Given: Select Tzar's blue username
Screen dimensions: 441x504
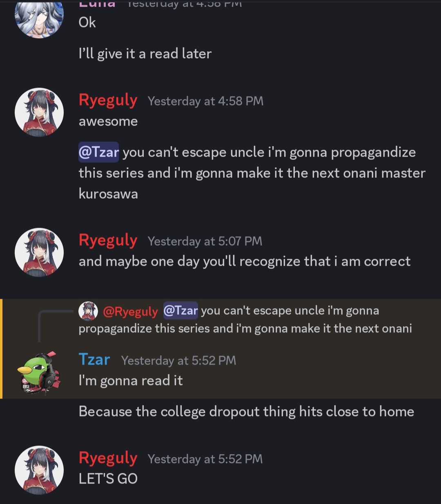Looking at the screenshot, I should coord(94,359).
